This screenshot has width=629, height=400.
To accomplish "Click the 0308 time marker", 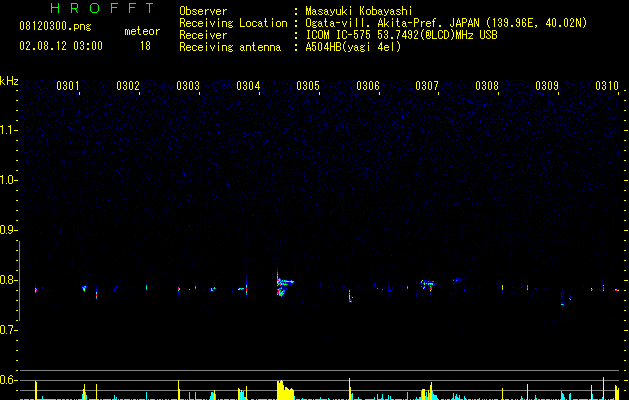I will (487, 85).
